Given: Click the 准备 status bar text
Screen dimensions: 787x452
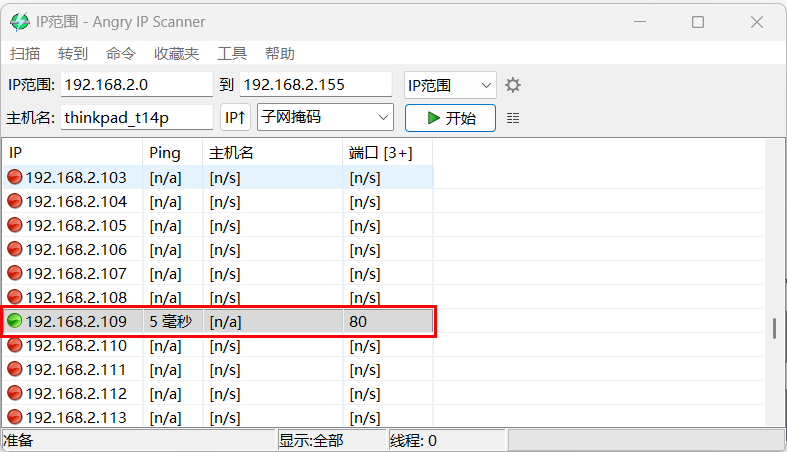Looking at the screenshot, I should pos(18,440).
